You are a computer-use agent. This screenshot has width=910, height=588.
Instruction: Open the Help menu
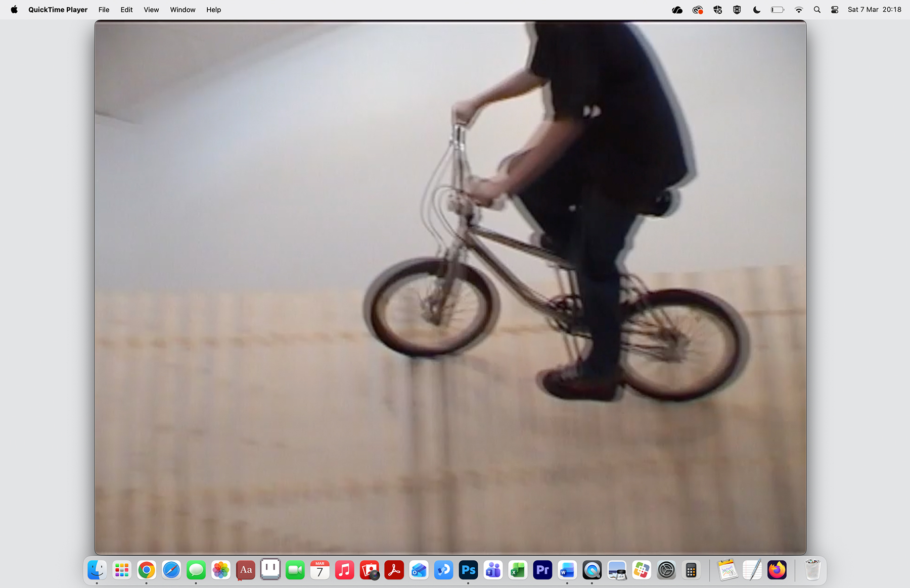point(213,10)
